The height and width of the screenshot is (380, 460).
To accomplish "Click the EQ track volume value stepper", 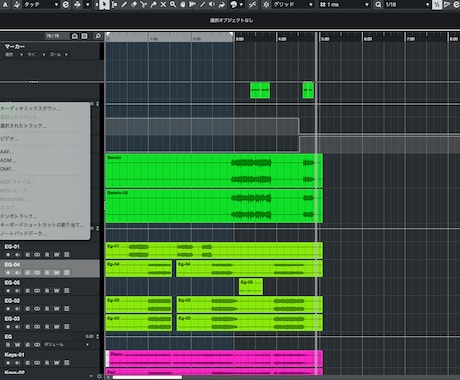I will [97, 337].
